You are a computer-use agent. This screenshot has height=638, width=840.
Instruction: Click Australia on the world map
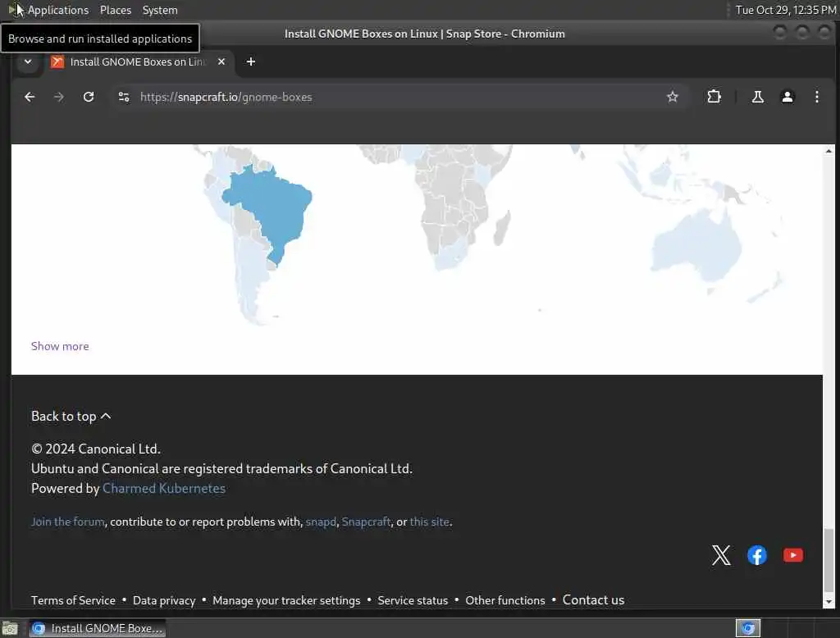point(696,246)
